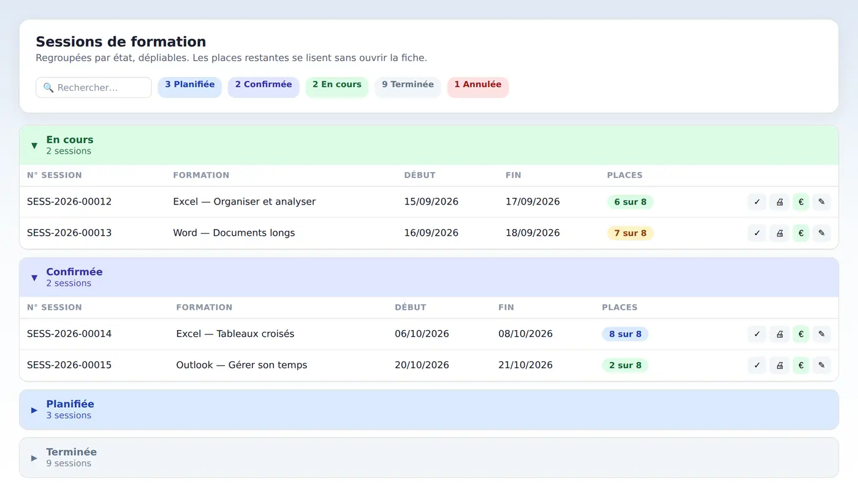Click the 7 sur 8 places badge
858x504 pixels.
pos(631,233)
